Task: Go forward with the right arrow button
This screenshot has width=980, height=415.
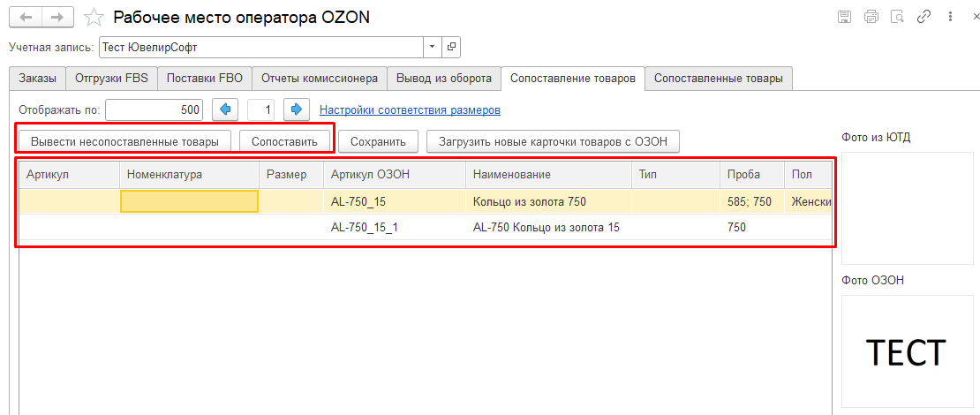Action: tap(57, 17)
